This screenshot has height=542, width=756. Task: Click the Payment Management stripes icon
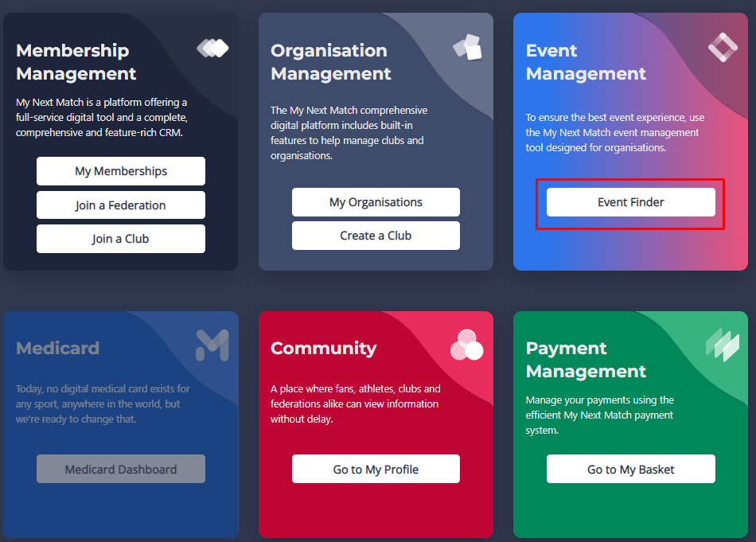(723, 345)
